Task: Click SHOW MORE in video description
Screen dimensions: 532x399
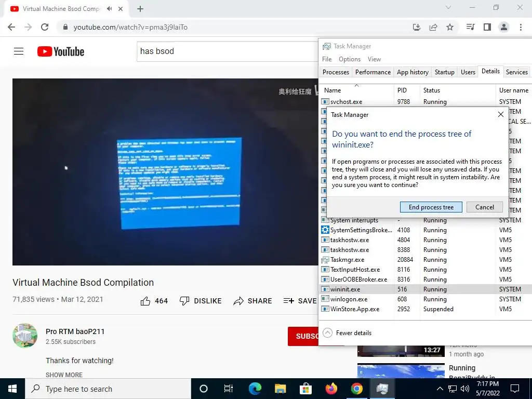Action: pyautogui.click(x=64, y=375)
